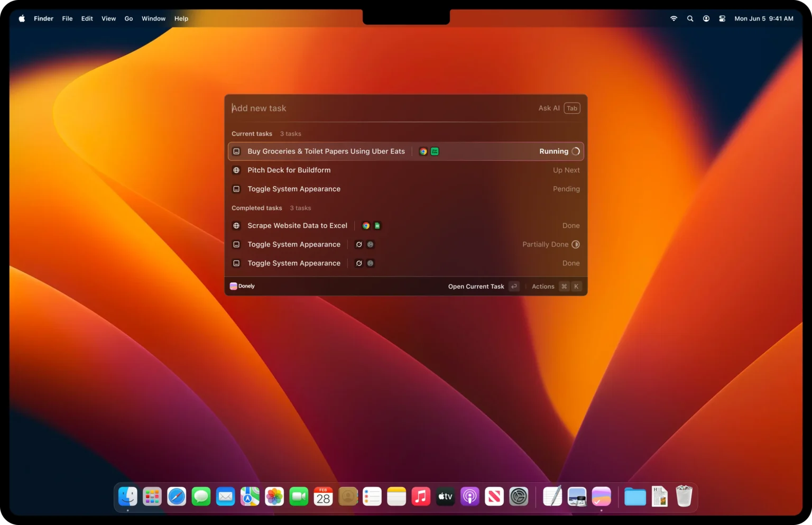
Task: Click the Current tasks header
Action: 252,134
